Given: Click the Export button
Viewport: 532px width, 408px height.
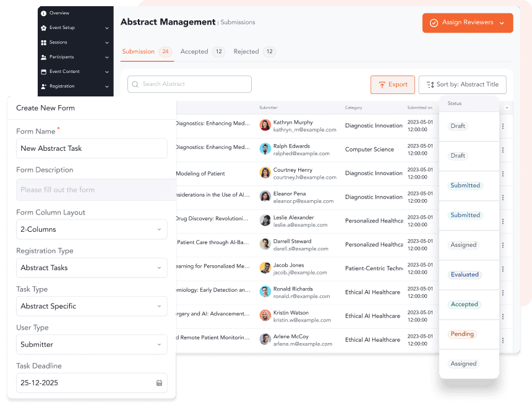Looking at the screenshot, I should [392, 85].
